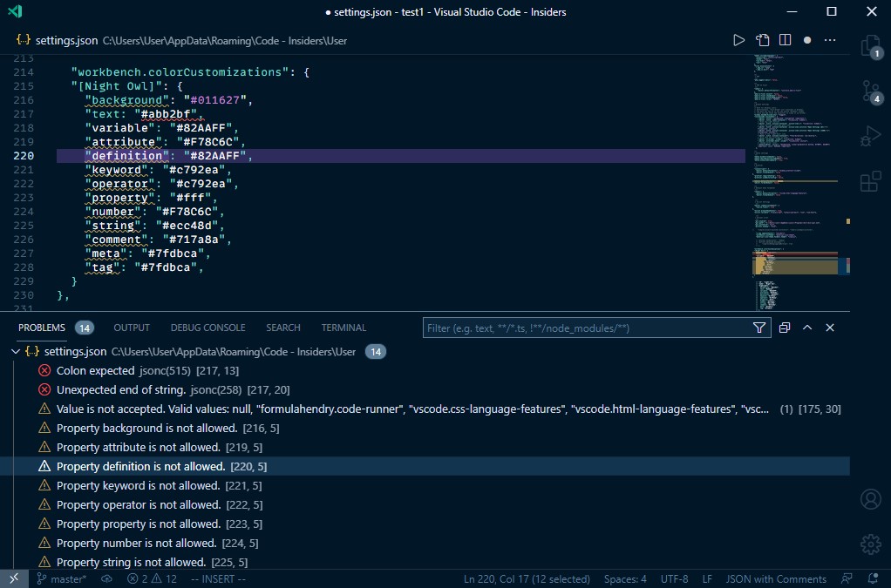Viewport: 891px width, 588px height.
Task: Open the Manage gear icon
Action: 871,544
